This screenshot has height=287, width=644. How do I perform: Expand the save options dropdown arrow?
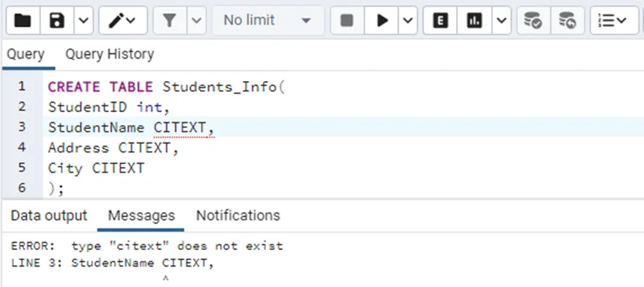(83, 20)
